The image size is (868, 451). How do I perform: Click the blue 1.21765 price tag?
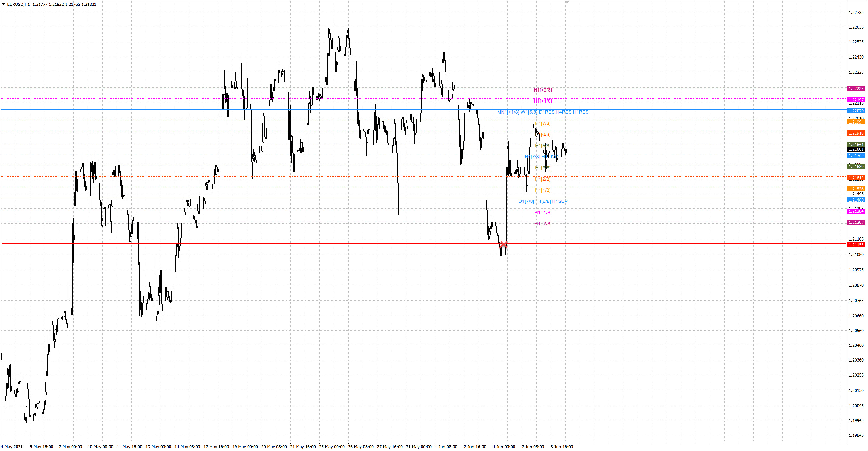click(x=856, y=156)
